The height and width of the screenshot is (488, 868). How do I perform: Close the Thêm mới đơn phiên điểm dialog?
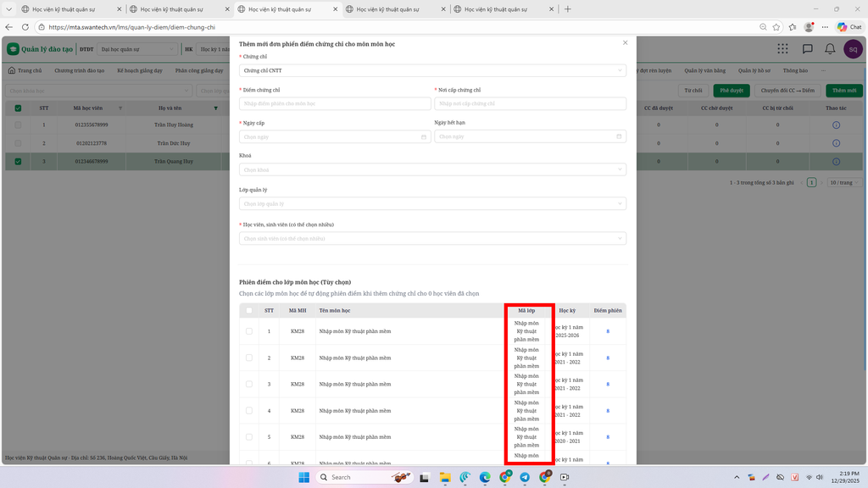(625, 42)
